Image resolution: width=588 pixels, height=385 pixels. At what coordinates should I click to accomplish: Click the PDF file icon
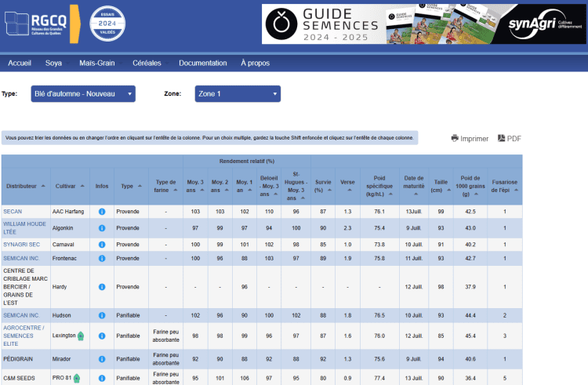[x=502, y=138]
